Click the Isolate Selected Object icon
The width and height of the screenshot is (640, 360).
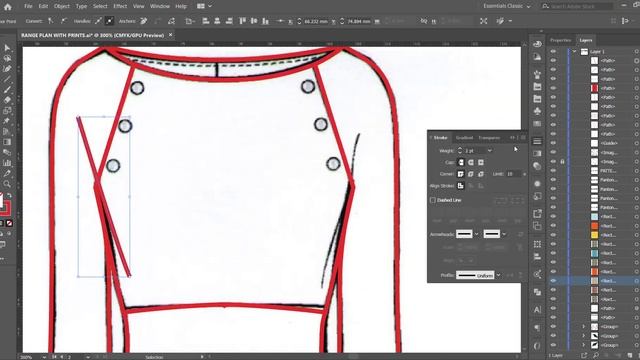[x=484, y=21]
